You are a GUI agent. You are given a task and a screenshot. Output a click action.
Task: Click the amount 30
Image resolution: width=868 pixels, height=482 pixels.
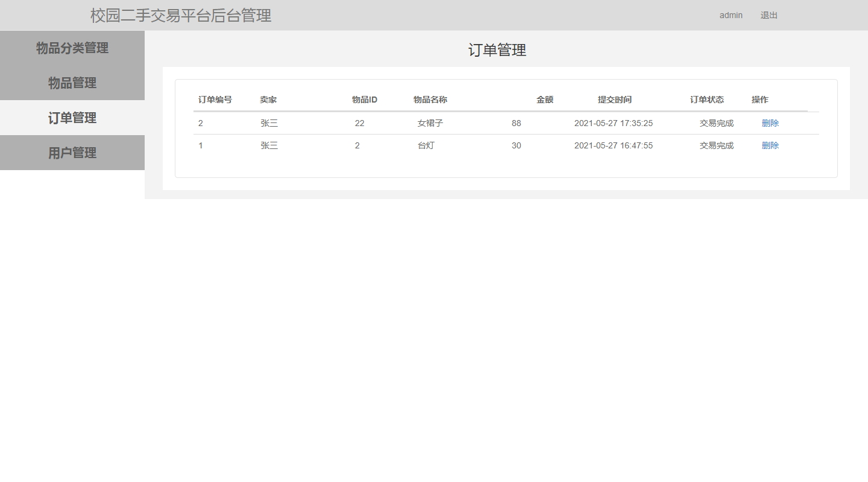pyautogui.click(x=517, y=145)
